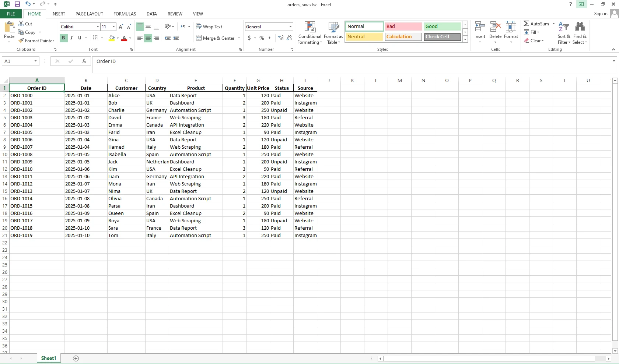Add a new sheet with plus icon

[x=76, y=358]
